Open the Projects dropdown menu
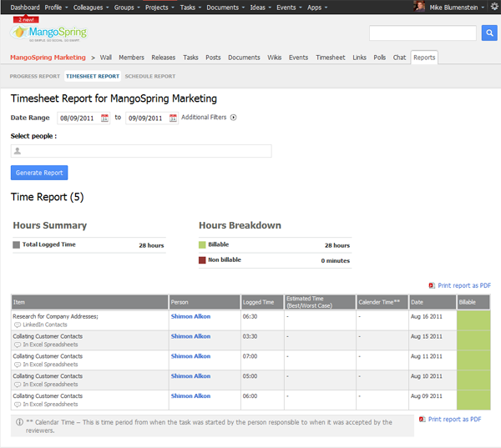 (159, 8)
